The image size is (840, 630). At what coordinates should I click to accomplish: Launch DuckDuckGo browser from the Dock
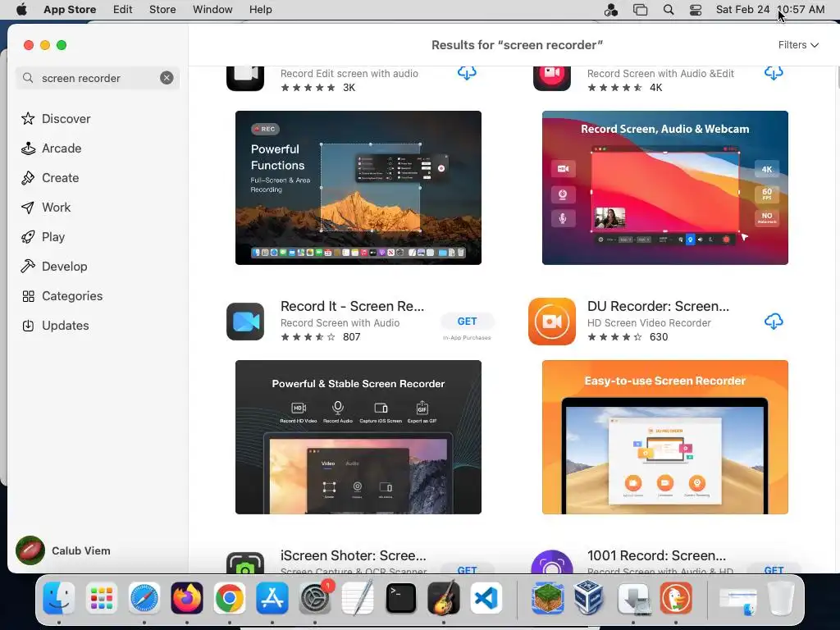[676, 598]
